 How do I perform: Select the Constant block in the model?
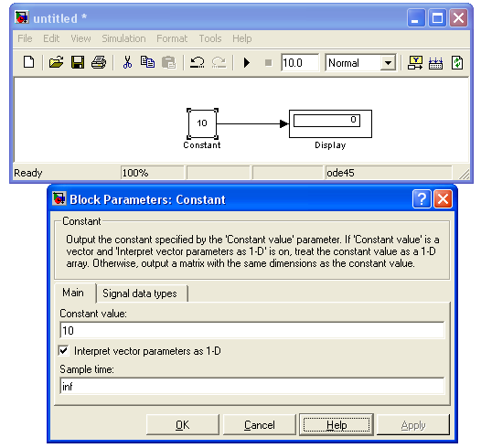pos(202,123)
